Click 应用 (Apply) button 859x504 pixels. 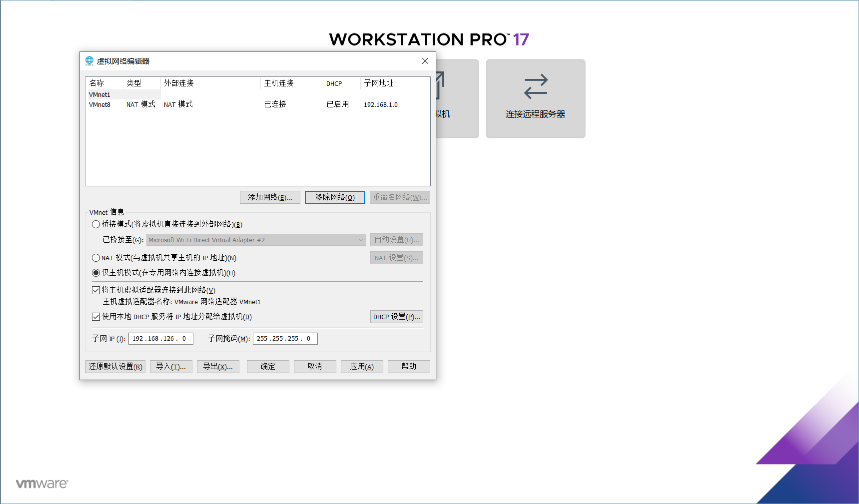[362, 367]
